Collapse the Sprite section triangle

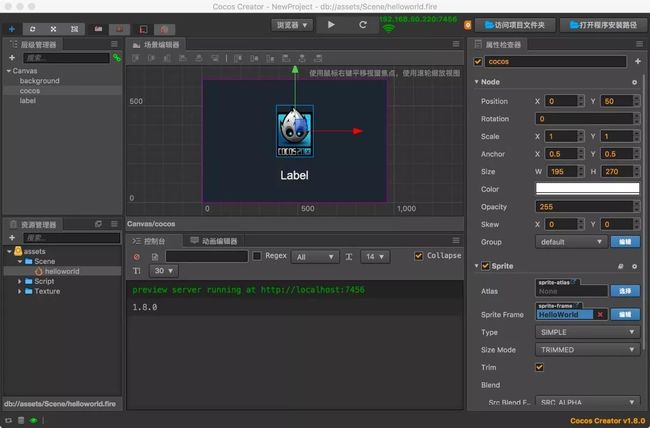476,266
